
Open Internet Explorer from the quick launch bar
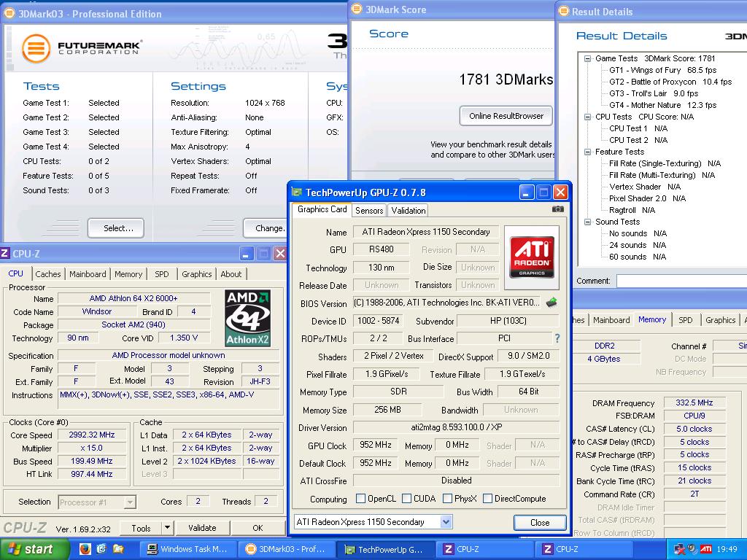point(101,549)
